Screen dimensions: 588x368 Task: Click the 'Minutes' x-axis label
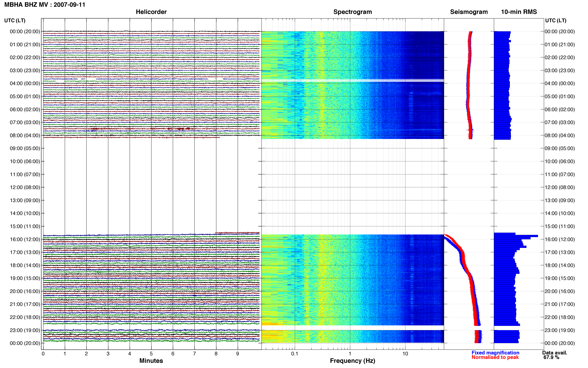(x=151, y=361)
